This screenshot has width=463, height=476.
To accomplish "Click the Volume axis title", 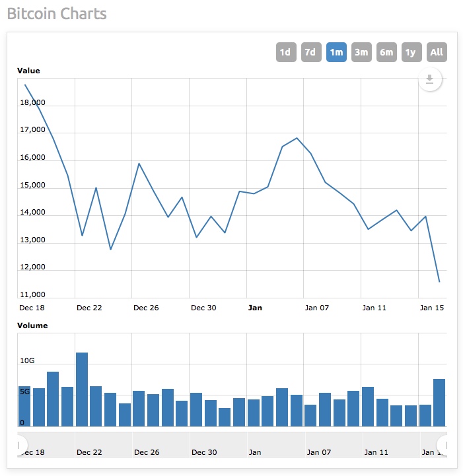I will [32, 325].
